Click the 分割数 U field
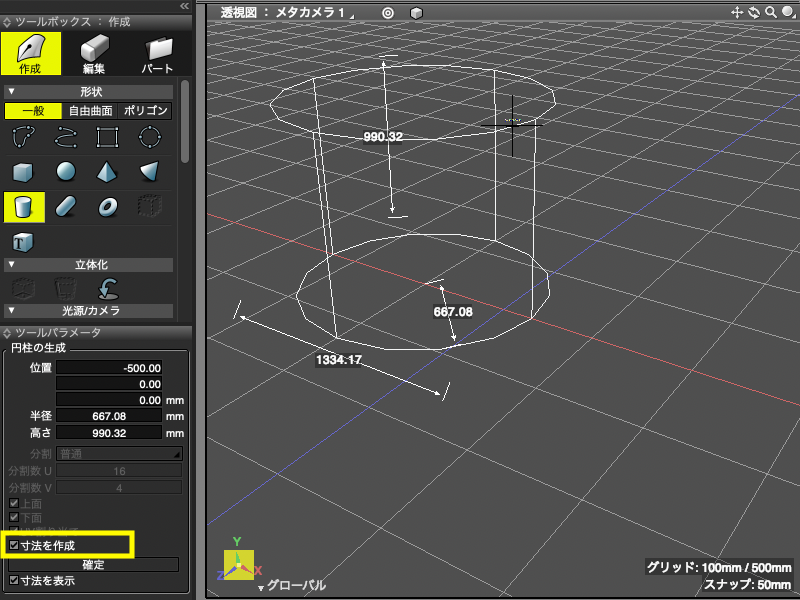Image resolution: width=800 pixels, height=600 pixels. tap(119, 471)
